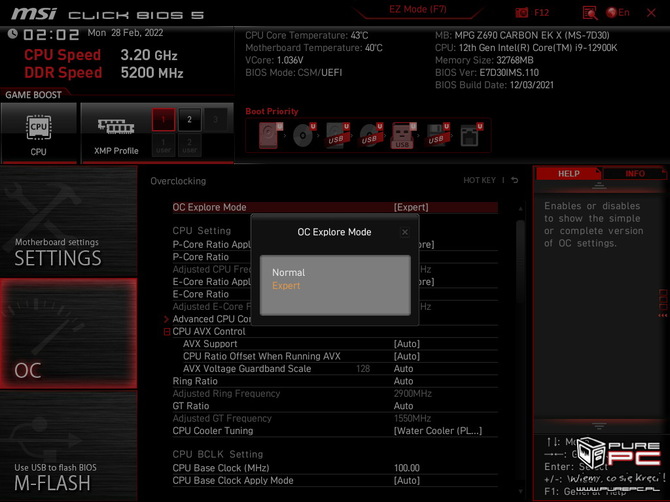Screen dimensions: 670x502
Task: Select the network boot device icon
Action: [470, 135]
